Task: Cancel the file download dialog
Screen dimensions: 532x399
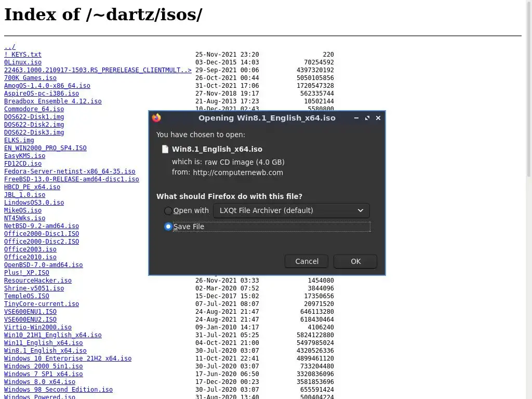Action: (x=307, y=262)
